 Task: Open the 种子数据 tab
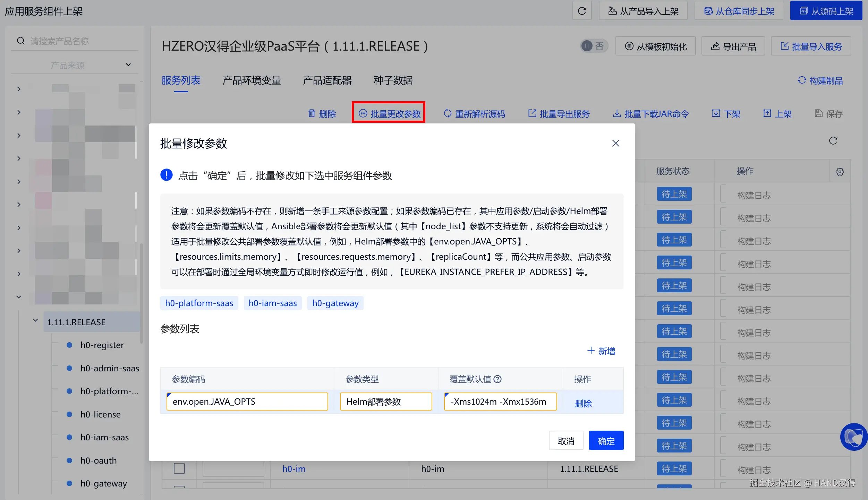point(393,80)
